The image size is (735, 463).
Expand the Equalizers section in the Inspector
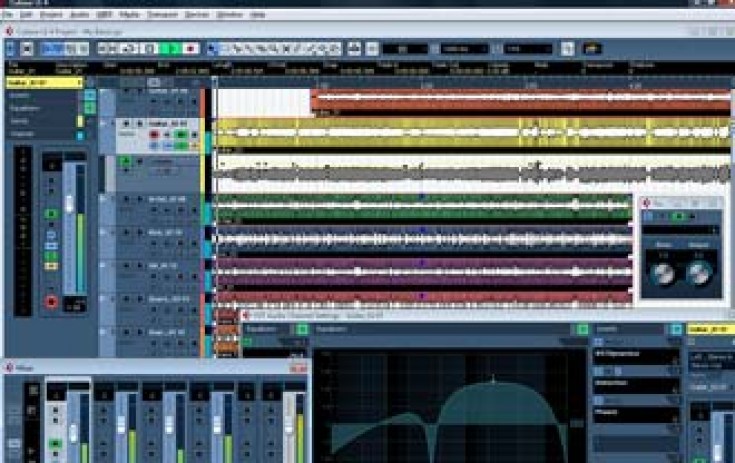[x=24, y=108]
